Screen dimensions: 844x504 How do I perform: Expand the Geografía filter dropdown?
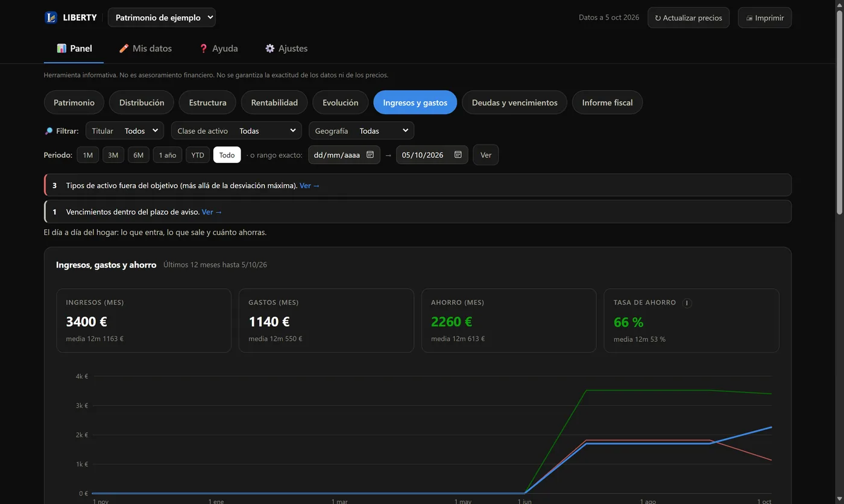click(x=361, y=131)
